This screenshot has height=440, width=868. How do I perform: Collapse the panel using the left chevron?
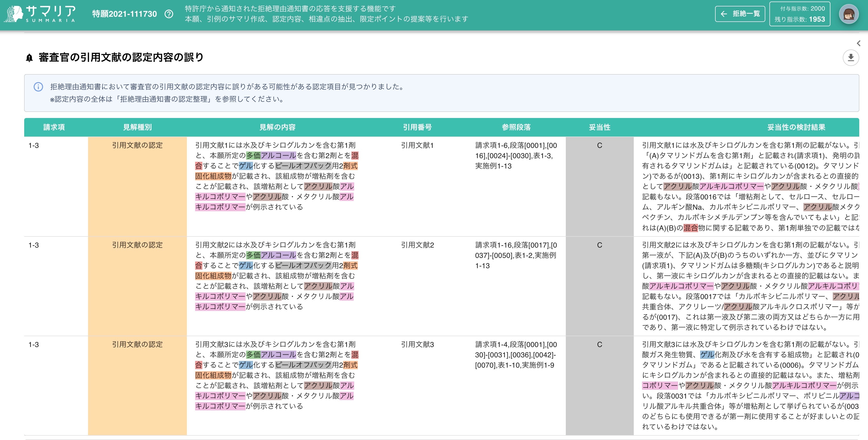point(859,43)
